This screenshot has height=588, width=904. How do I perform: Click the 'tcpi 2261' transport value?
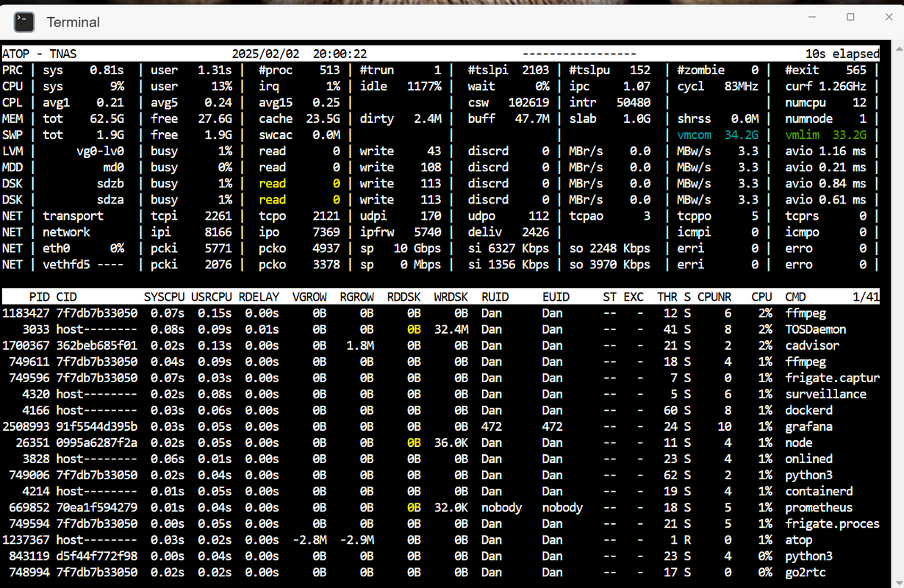click(x=191, y=215)
